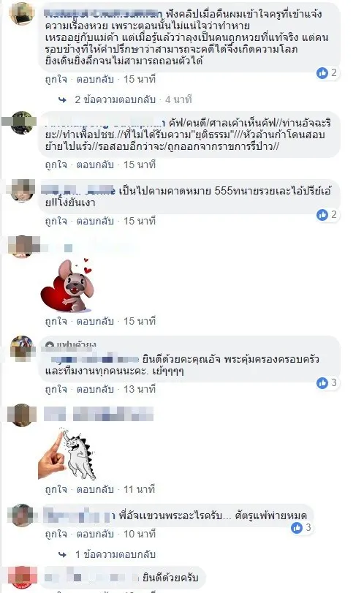Click ถูกใจ under the heart mouse sticker
364x593 pixels.
pyautogui.click(x=56, y=322)
